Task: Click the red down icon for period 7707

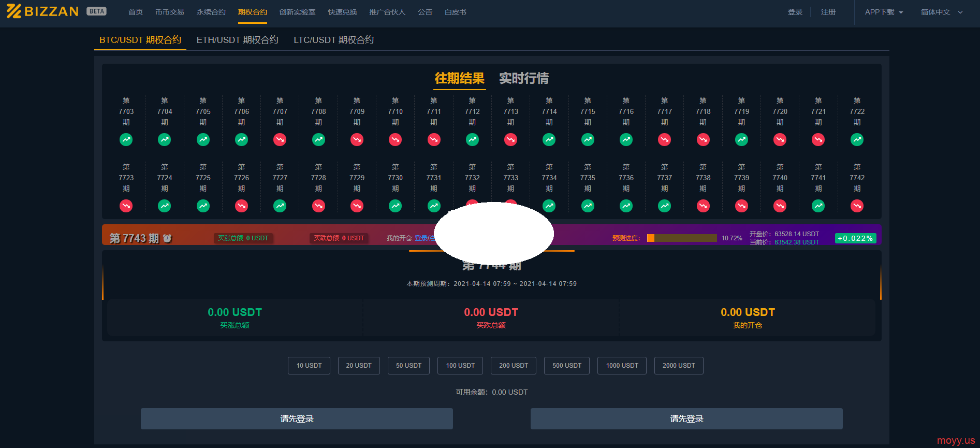Action: tap(280, 139)
